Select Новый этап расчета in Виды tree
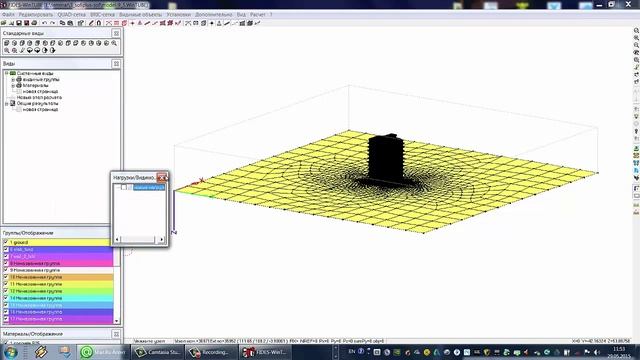Image resolution: width=640 pixels, height=360 pixels. click(x=39, y=98)
